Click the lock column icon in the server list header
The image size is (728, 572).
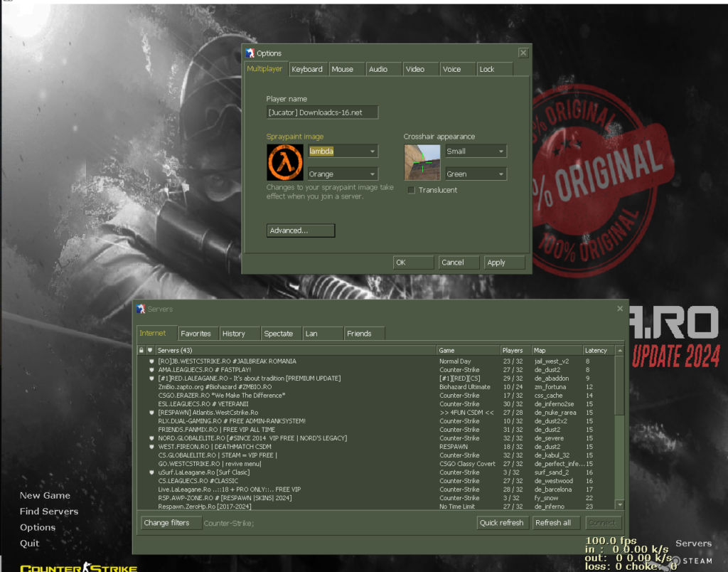click(141, 349)
